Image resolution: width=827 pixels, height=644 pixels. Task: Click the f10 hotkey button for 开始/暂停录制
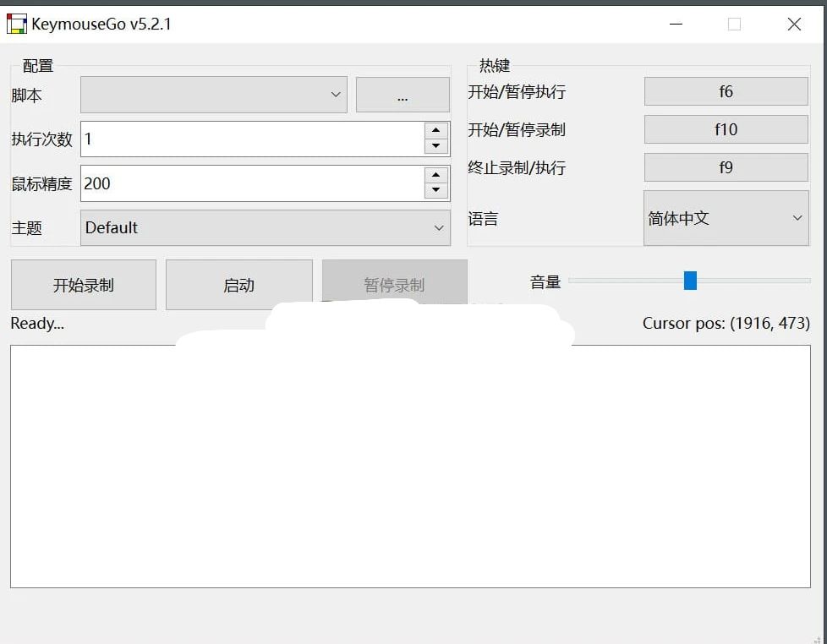(726, 129)
